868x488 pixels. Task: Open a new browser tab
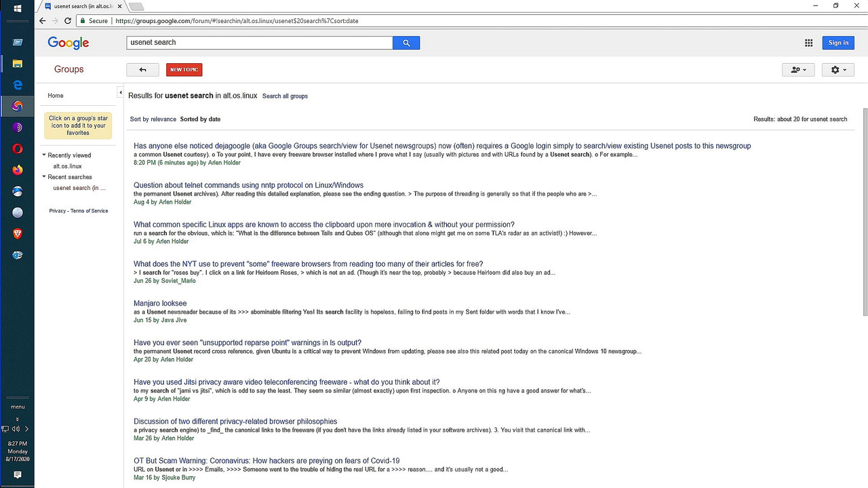[x=136, y=6]
